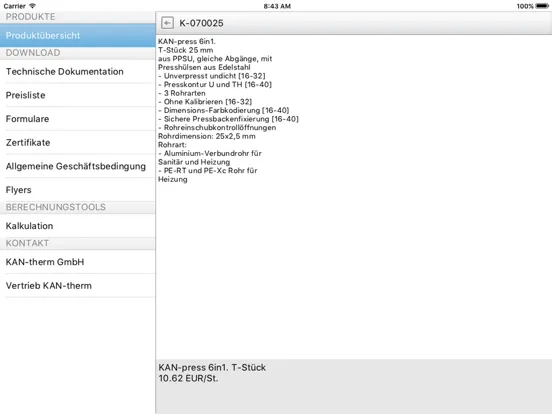Screen dimensions: 552x414
Task: Click 'Dimensions-Farbkodierung [16-40]' line
Action: (x=224, y=111)
